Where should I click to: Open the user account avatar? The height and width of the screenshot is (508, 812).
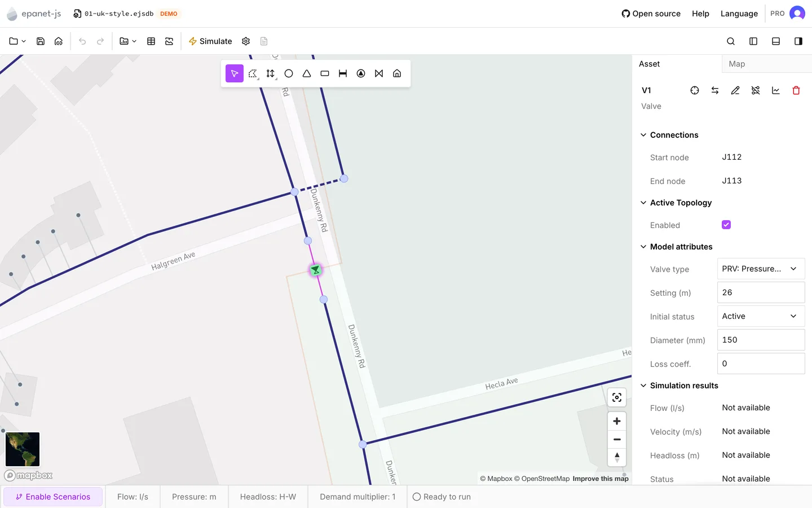797,14
